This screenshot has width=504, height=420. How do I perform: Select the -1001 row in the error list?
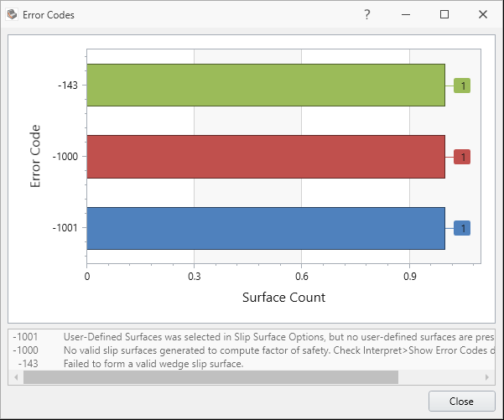252,336
